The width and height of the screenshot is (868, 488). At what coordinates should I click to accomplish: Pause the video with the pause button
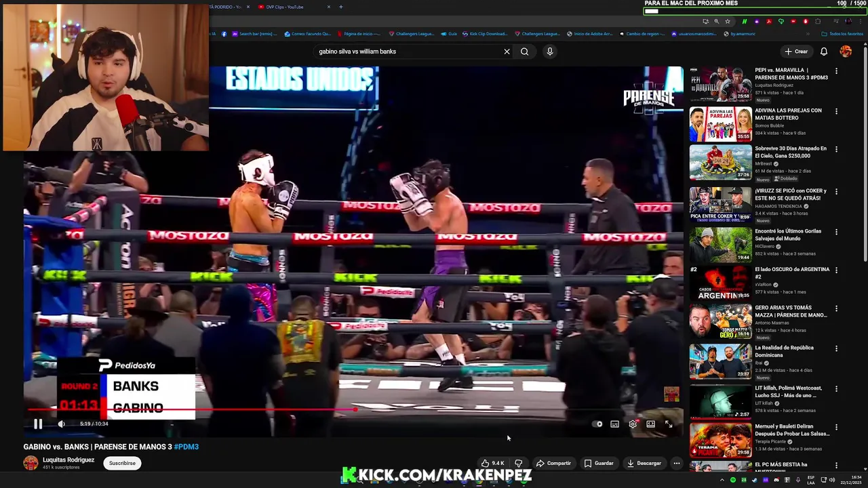point(38,424)
